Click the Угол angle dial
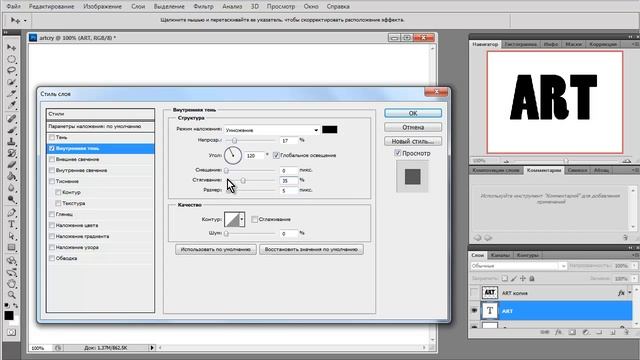The image size is (640, 360). 233,156
